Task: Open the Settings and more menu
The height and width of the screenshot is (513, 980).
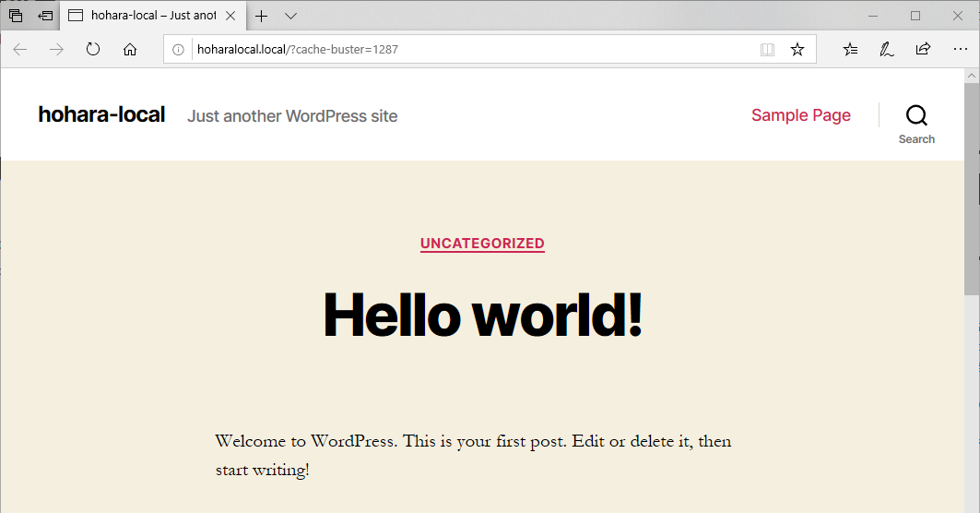Action: (959, 50)
